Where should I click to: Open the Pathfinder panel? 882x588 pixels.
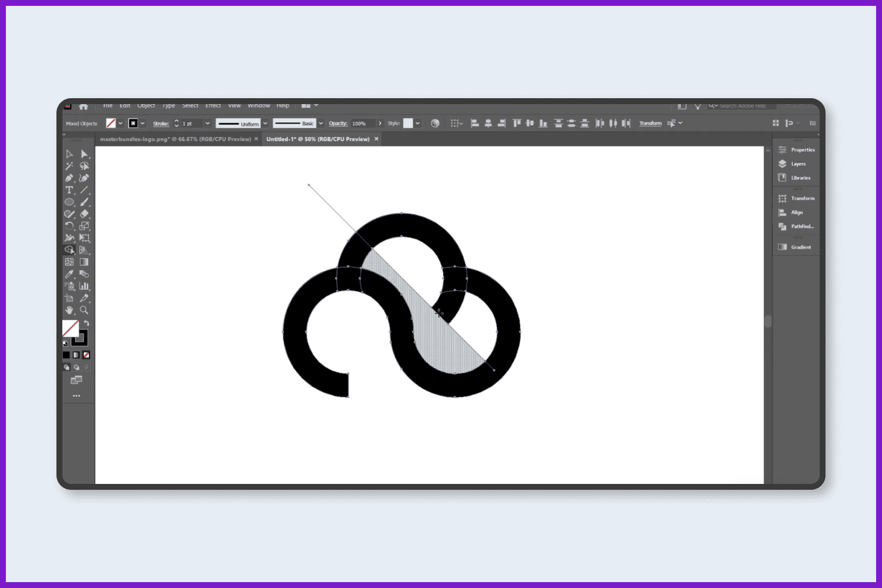pos(796,226)
